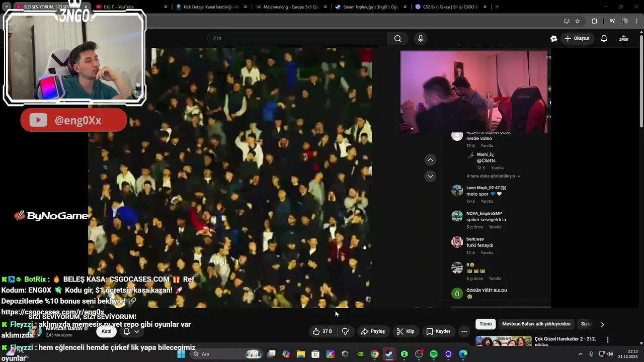Image resolution: width=644 pixels, height=362 pixels.
Task: Show hidden system tray icons
Action: point(580,354)
